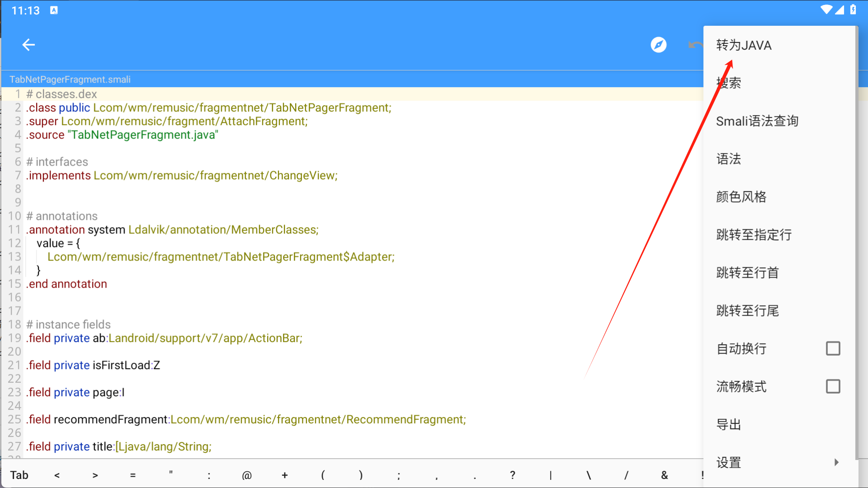The height and width of the screenshot is (488, 868).
Task: Insert Tab from symbol bar
Action: (19, 475)
